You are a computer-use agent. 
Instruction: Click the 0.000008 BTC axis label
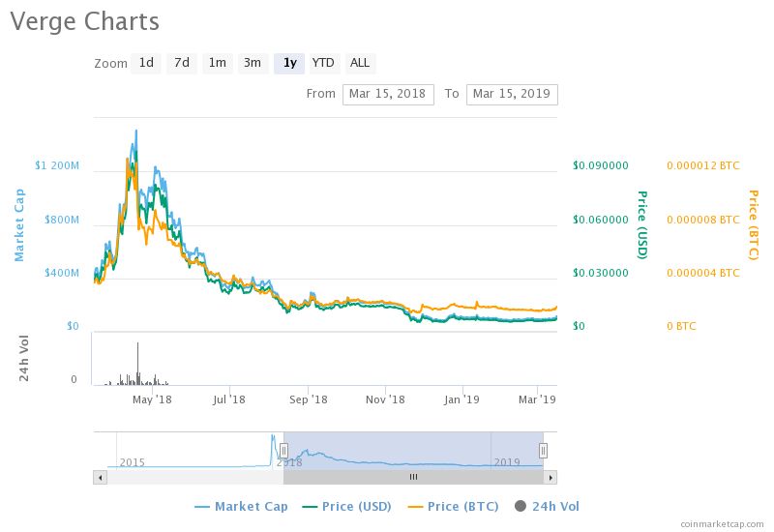click(703, 220)
